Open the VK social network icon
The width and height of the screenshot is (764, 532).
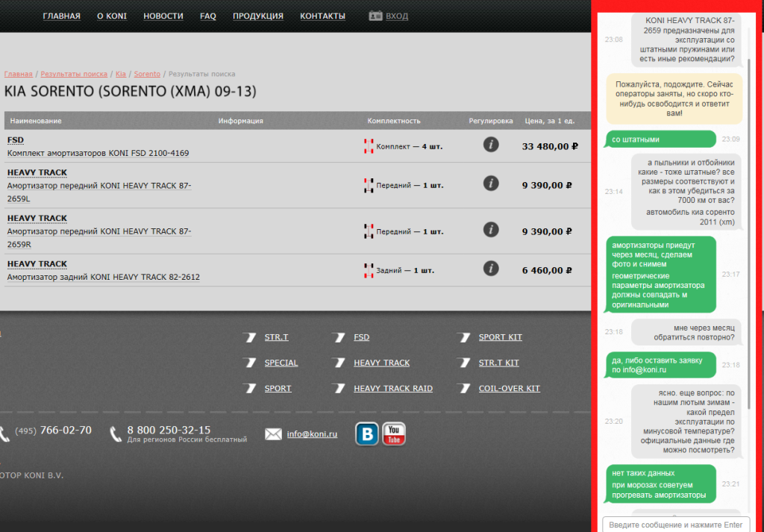[366, 434]
